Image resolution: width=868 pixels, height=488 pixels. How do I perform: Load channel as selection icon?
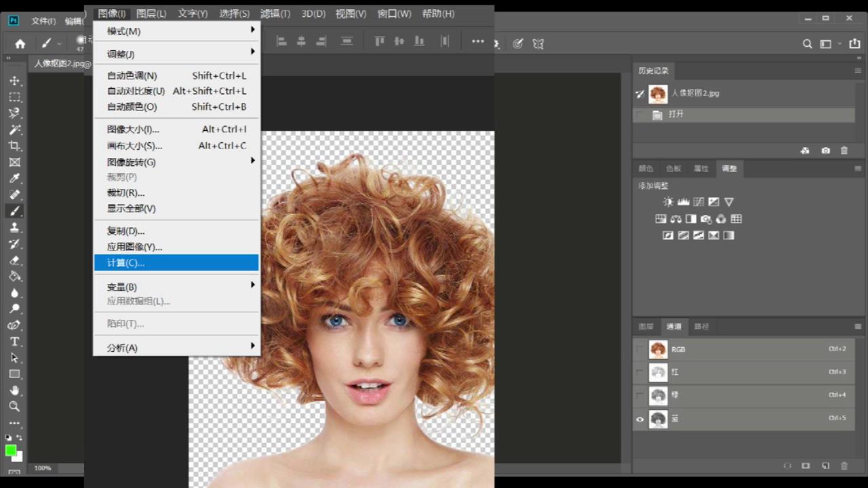pyautogui.click(x=787, y=466)
